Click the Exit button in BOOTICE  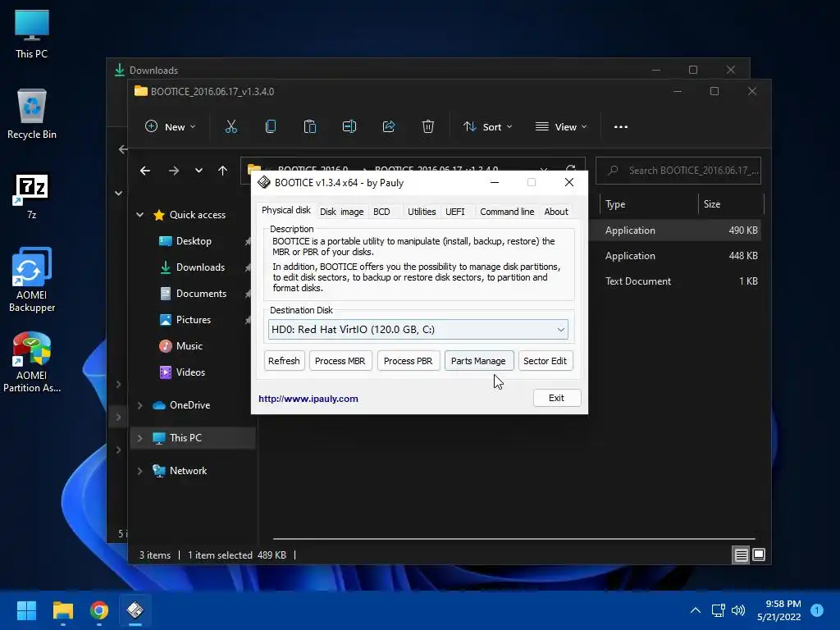(x=557, y=398)
